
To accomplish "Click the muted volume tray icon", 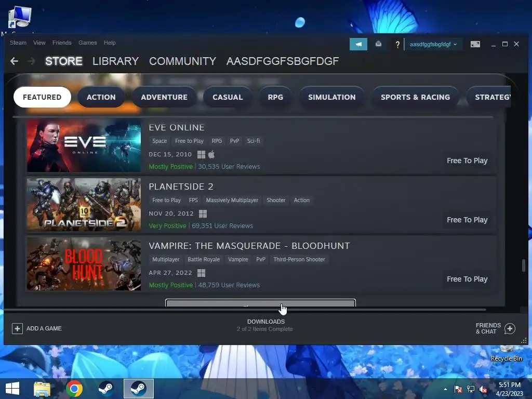I will click(483, 389).
